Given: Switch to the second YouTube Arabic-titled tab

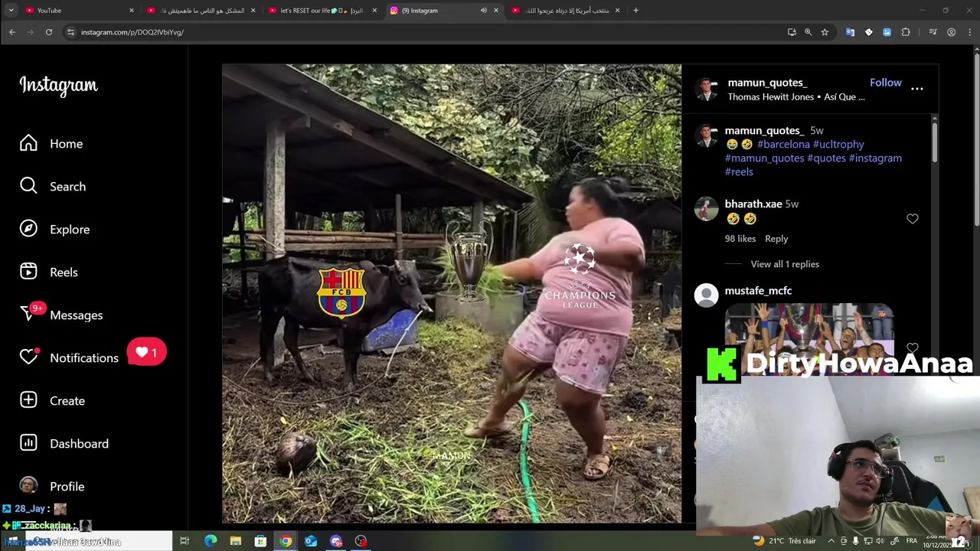Looking at the screenshot, I should [201, 10].
